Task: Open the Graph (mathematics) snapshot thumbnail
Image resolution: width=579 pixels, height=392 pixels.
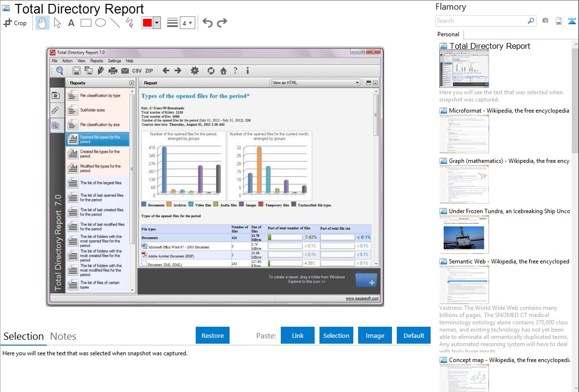Action: pyautogui.click(x=464, y=184)
